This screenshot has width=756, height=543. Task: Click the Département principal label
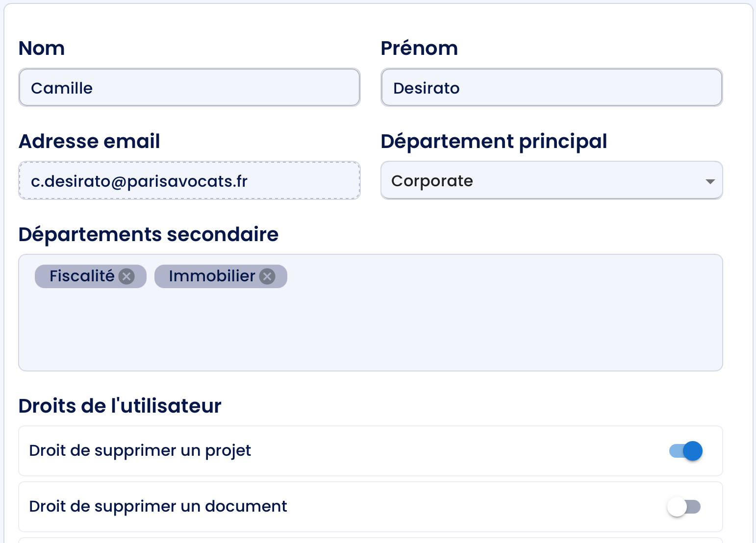tap(494, 142)
